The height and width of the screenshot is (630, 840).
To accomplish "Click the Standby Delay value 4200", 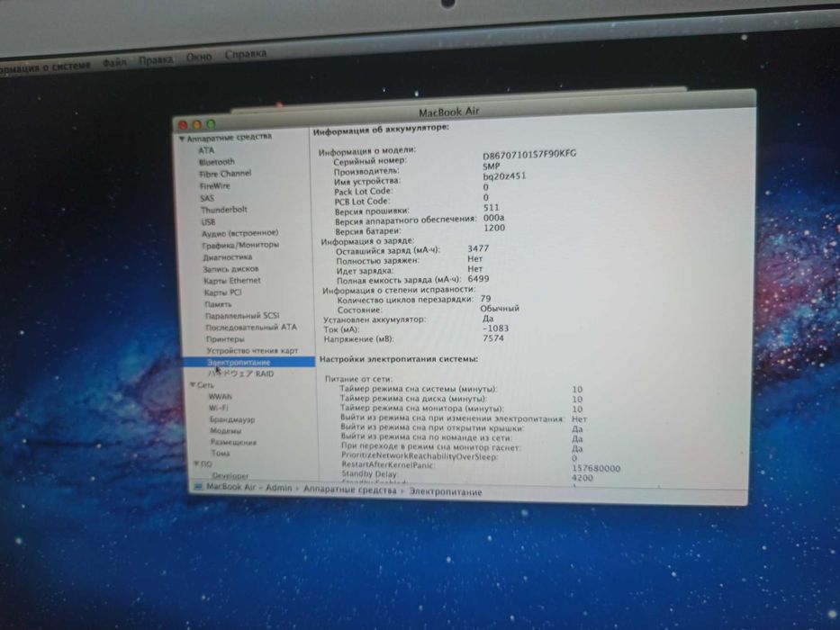I will click(x=583, y=478).
